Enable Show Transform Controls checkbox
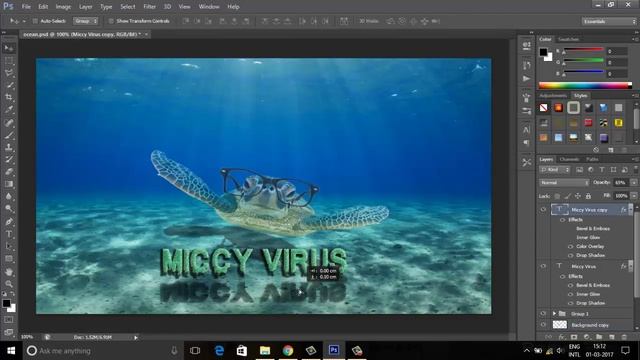This screenshot has height=360, width=640. point(111,21)
